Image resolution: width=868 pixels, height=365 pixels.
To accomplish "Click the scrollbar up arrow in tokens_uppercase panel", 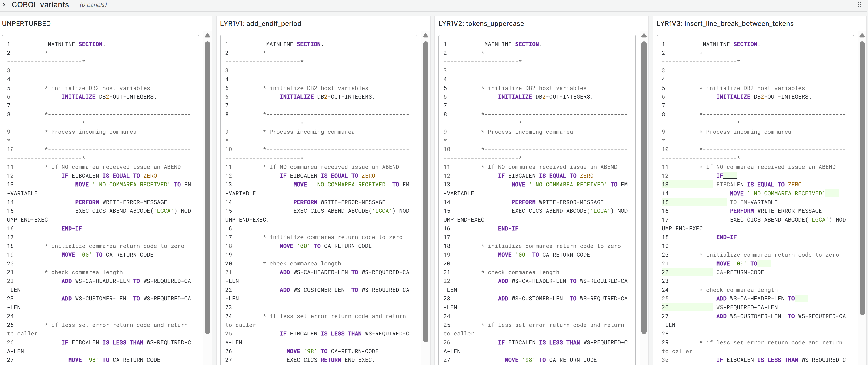I will [644, 35].
